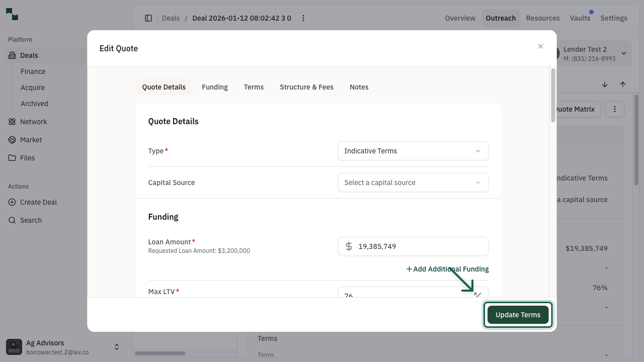Open the three-dot menu next to the deal name
This screenshot has width=644, height=362.
pos(303,18)
